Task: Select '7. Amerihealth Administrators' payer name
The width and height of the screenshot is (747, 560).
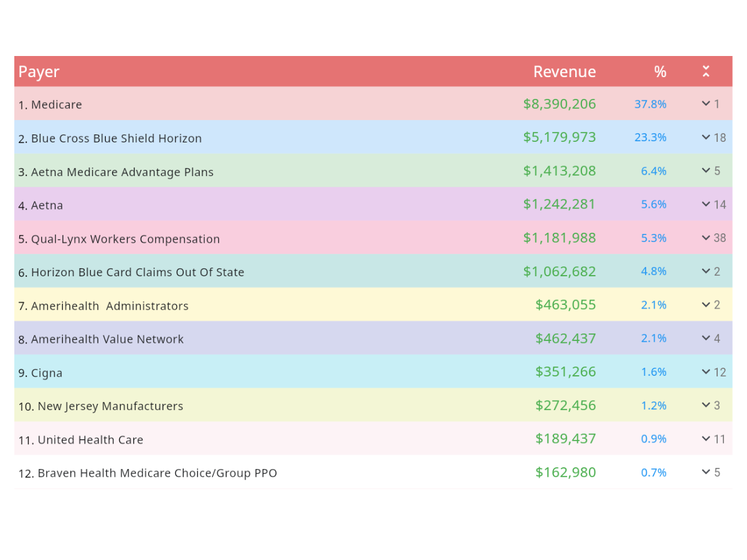Action: (103, 306)
